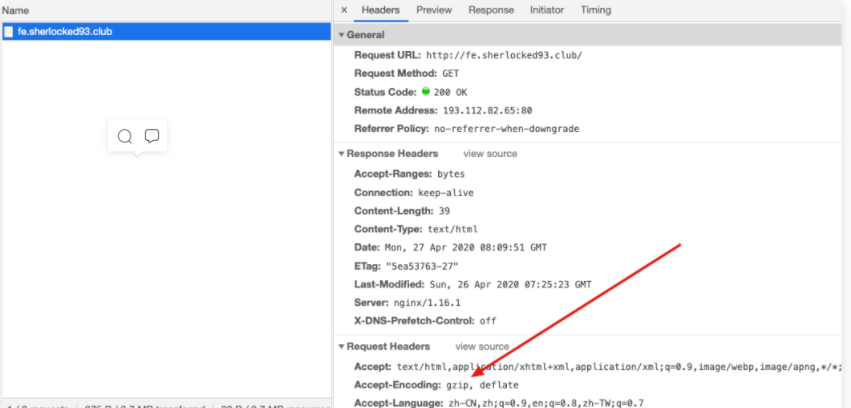
Task: Click the document icon beside fe.sherlocked93.club
Action: [x=8, y=31]
